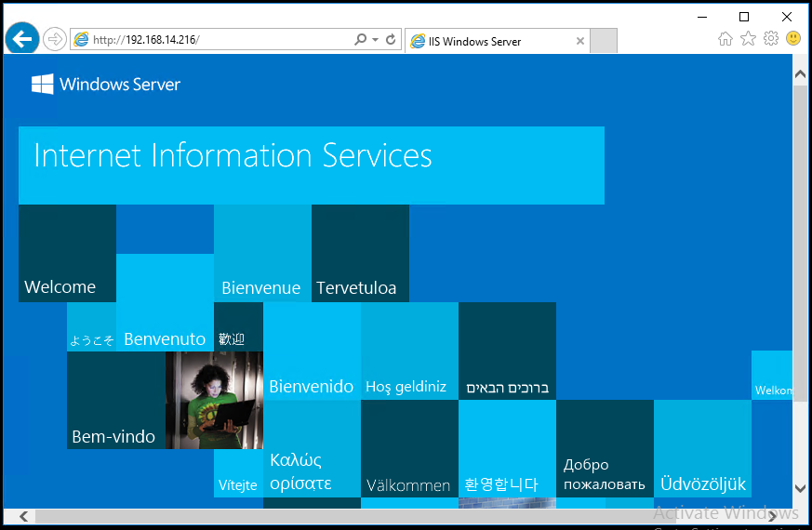Click the Üdvözöljük tile
The height and width of the screenshot is (530, 812).
[x=703, y=448]
